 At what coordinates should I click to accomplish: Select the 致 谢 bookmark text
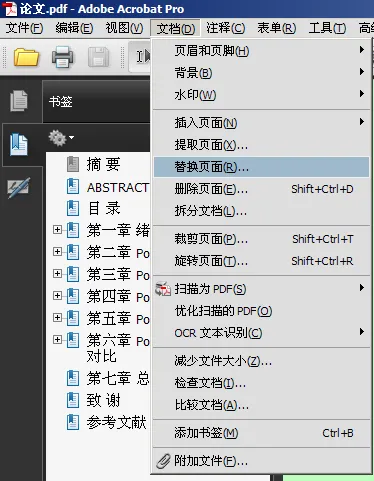(x=103, y=400)
